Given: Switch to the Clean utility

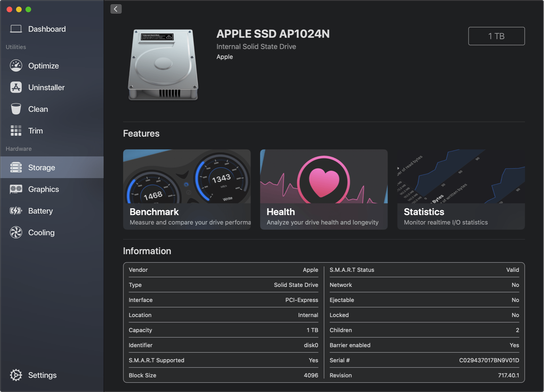Looking at the screenshot, I should 52,109.
